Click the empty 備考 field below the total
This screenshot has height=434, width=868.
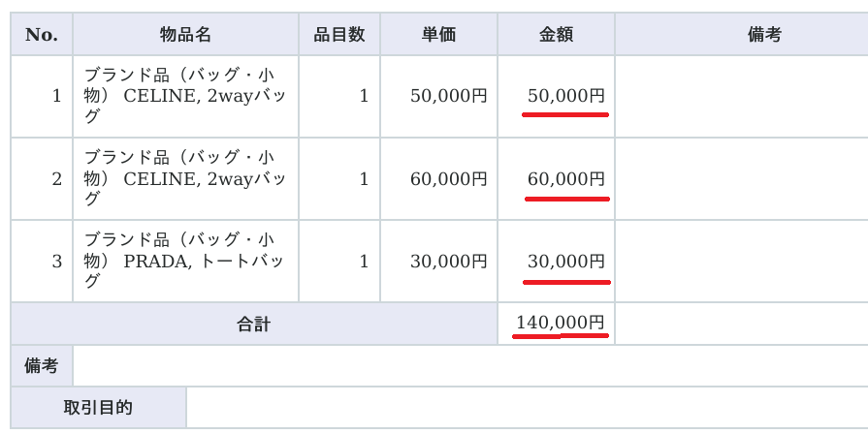469,366
